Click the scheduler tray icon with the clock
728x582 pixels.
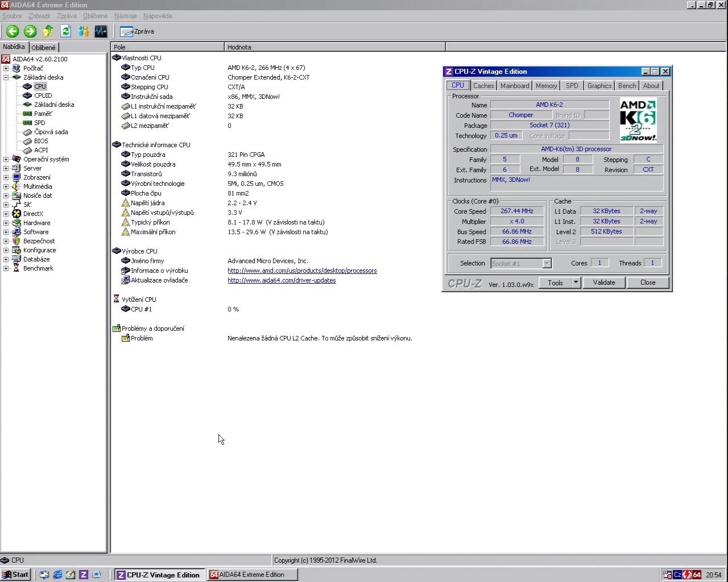point(668,575)
